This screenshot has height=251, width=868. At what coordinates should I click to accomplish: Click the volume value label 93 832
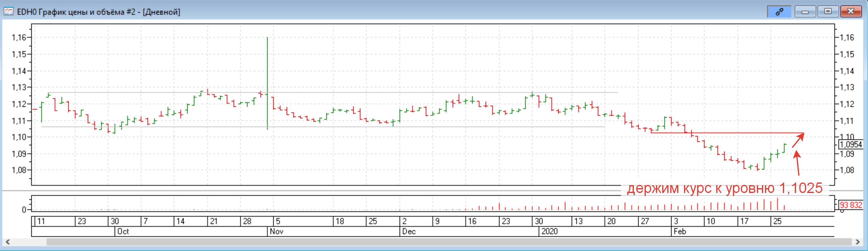[x=850, y=205]
